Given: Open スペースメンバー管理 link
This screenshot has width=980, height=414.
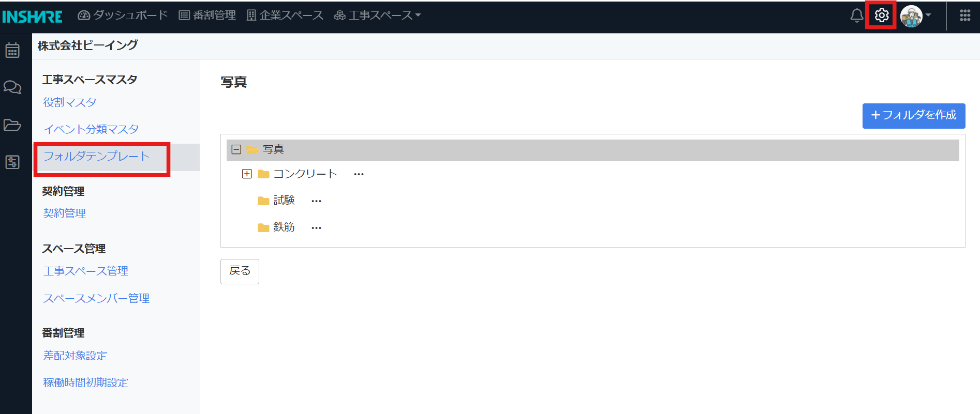Looking at the screenshot, I should coord(96,299).
